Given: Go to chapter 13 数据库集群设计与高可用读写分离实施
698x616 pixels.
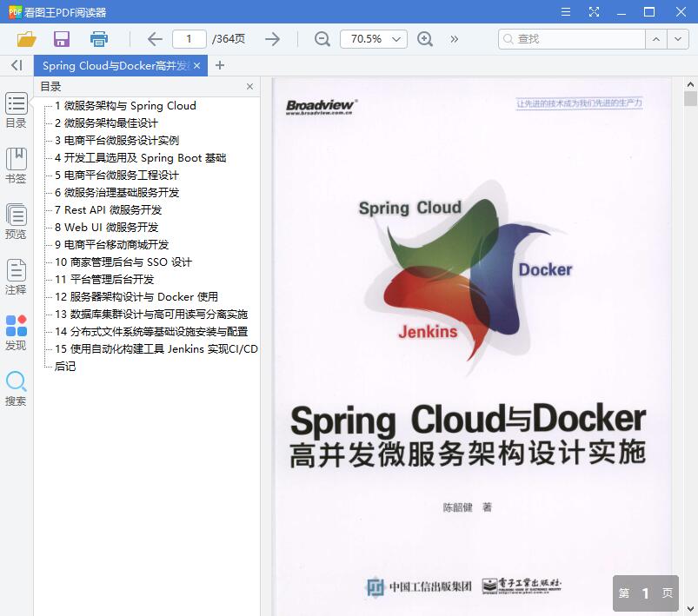Looking at the screenshot, I should point(151,314).
